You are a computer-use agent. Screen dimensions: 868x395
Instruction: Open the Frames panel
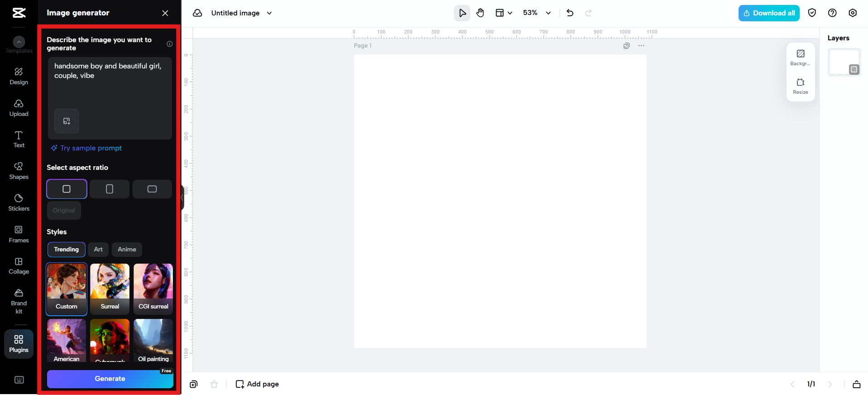click(19, 234)
